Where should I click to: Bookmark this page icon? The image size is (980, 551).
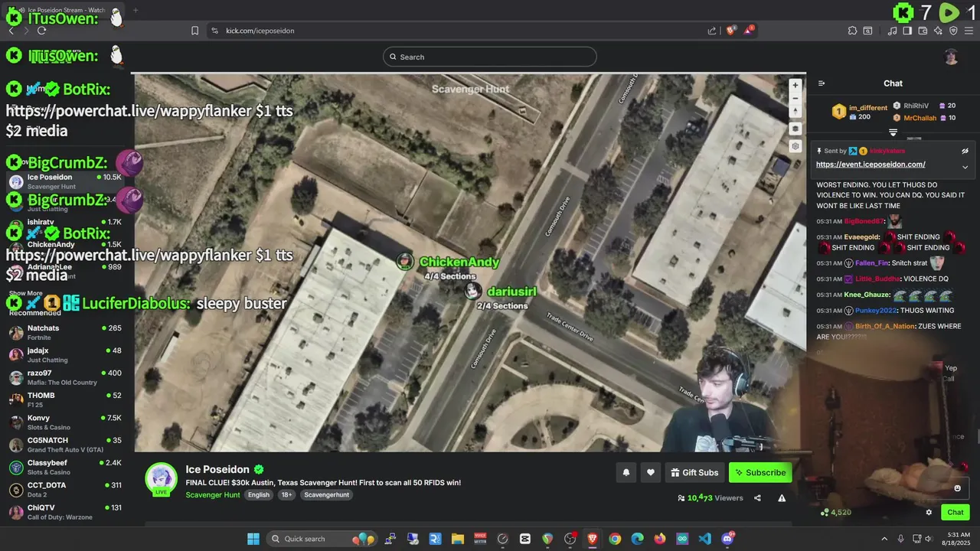pyautogui.click(x=194, y=31)
